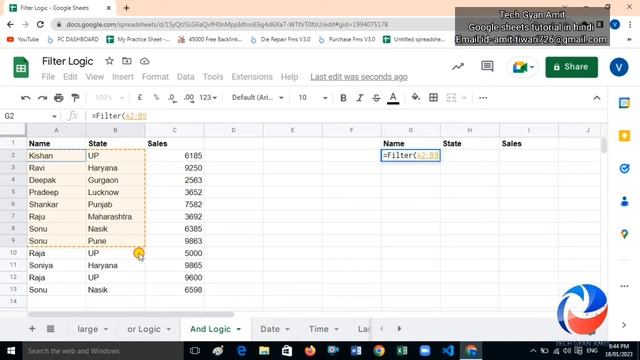Check the cloud document status icon
640x360 pixels.
(x=144, y=61)
